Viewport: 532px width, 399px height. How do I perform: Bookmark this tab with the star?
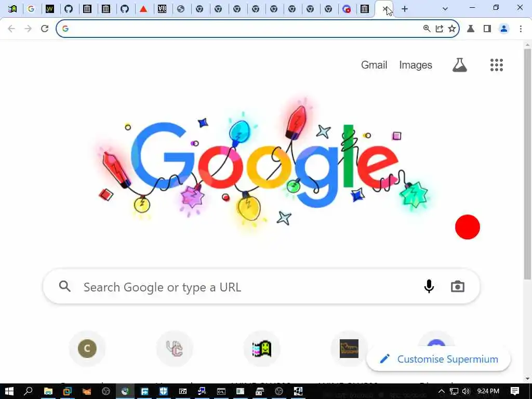452,29
